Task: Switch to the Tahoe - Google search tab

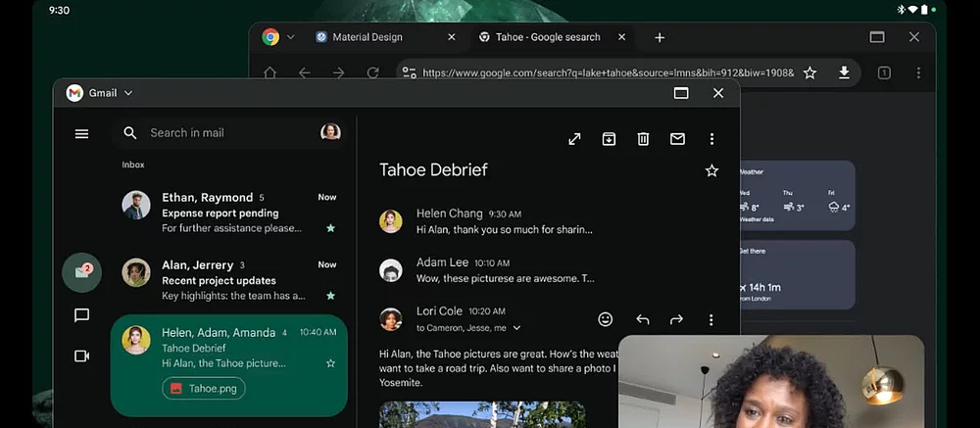Action: coord(548,37)
